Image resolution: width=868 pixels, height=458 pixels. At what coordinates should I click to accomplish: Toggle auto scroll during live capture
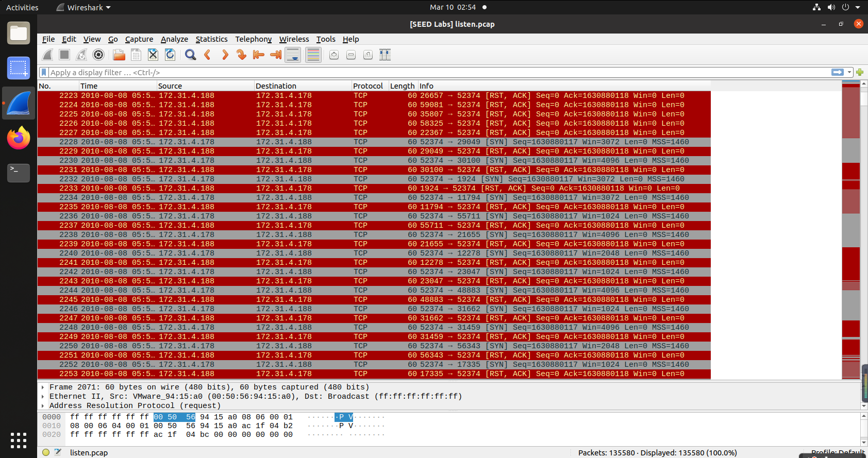(x=293, y=55)
